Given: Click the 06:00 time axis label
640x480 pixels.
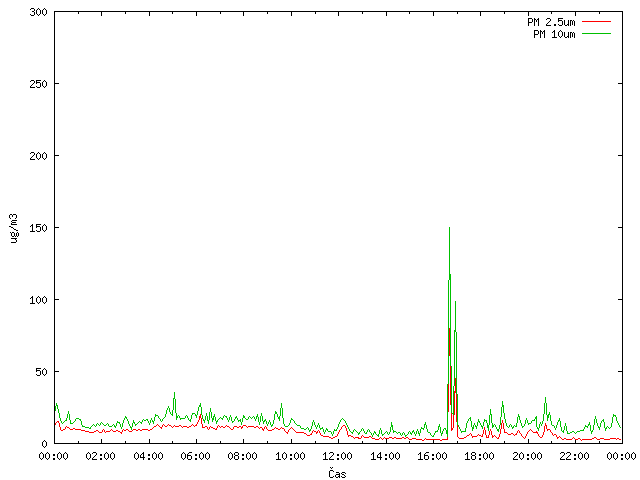Looking at the screenshot, I should tap(196, 456).
